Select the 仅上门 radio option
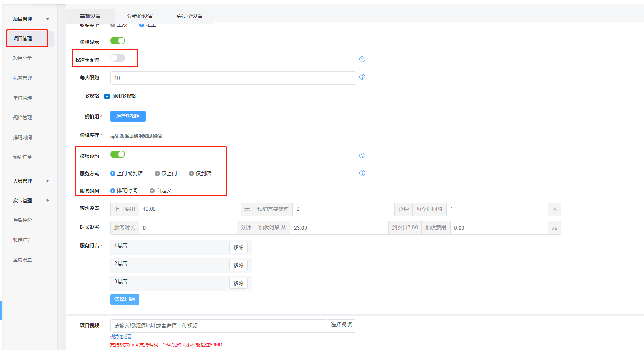Screen dimensions: 644x350 point(166,173)
